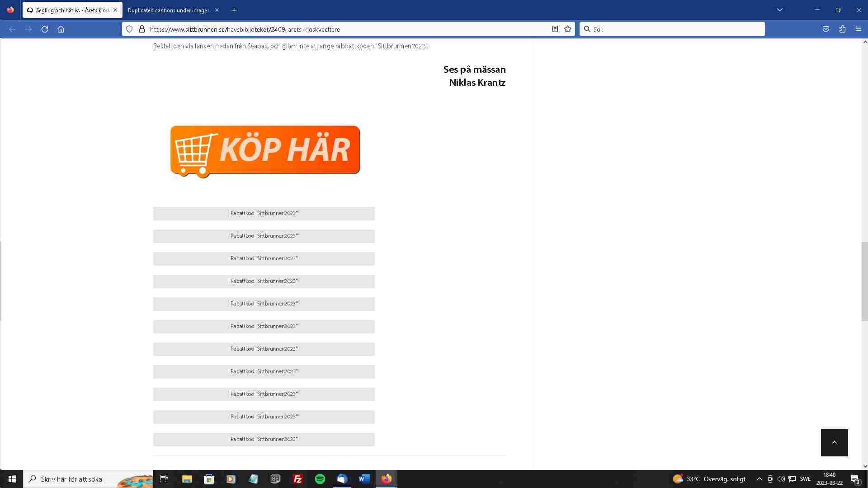Open Spotify from the taskbar
Viewport: 868px width, 488px height.
coord(320,479)
